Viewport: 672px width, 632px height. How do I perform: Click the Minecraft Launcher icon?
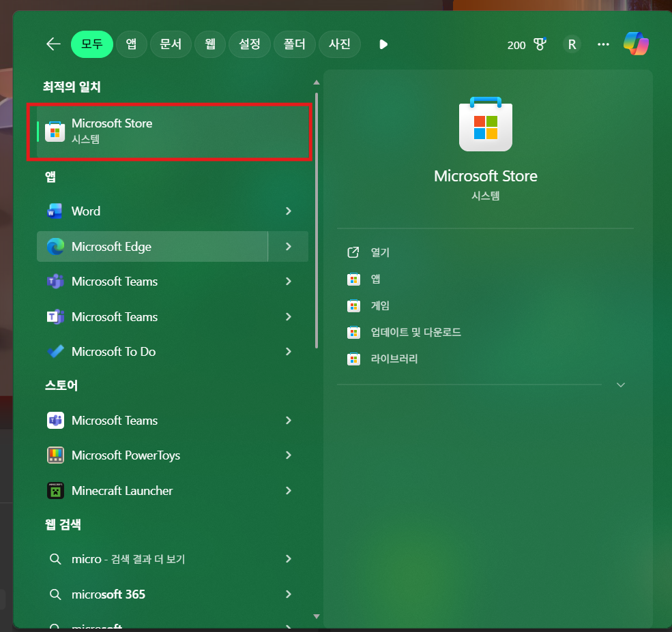point(55,491)
